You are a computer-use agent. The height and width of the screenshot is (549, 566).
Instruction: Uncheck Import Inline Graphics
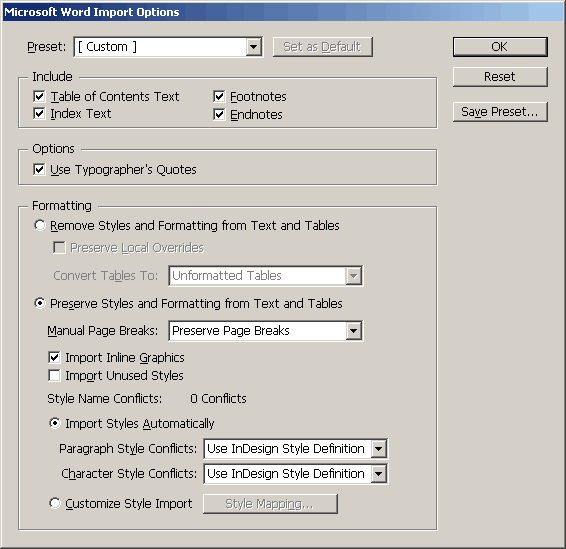54,357
